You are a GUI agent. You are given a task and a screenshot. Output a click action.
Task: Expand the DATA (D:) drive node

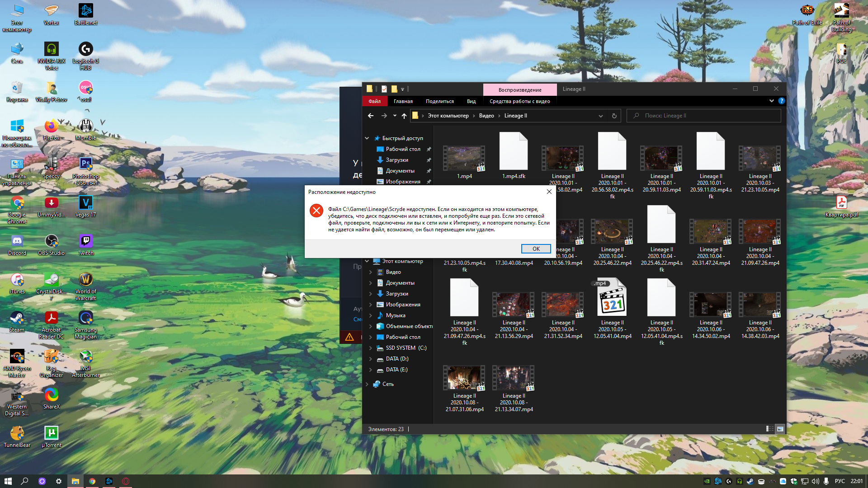tap(371, 359)
